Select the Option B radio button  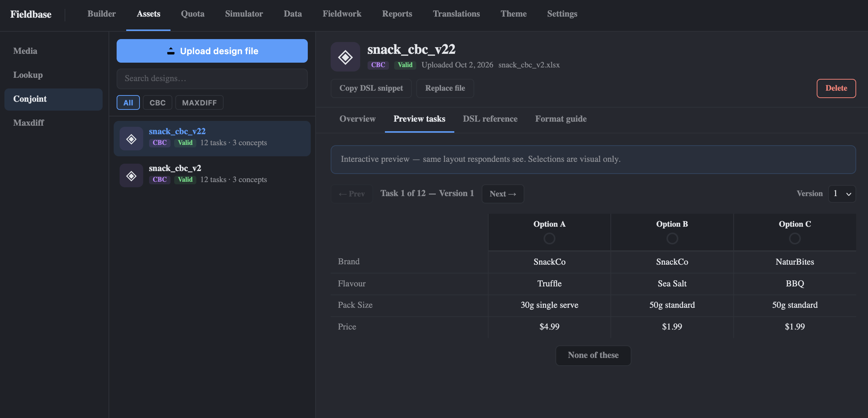(672, 238)
